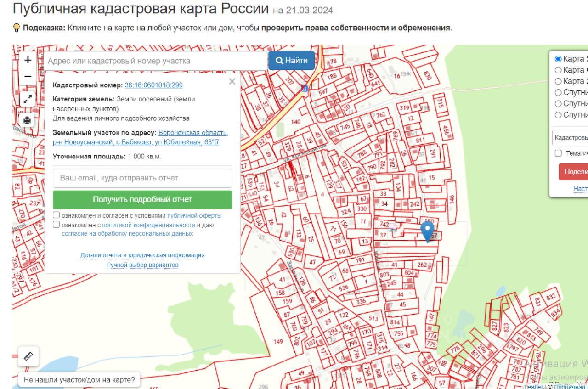Click the print map icon
Image resolution: width=588 pixels, height=389 pixels.
point(28,120)
